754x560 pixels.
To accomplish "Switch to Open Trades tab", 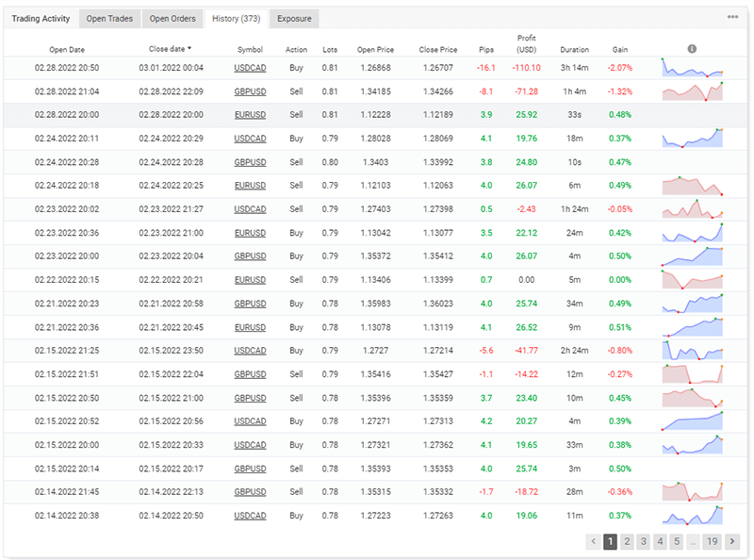I will (x=109, y=19).
